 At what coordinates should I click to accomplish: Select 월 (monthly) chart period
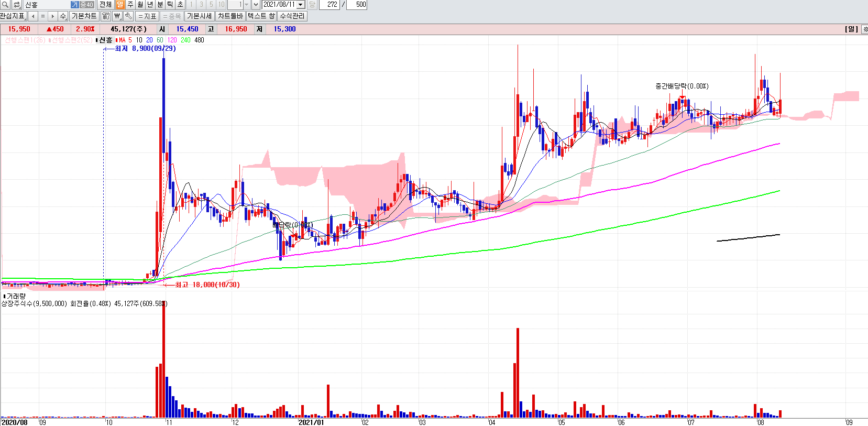pyautogui.click(x=140, y=5)
